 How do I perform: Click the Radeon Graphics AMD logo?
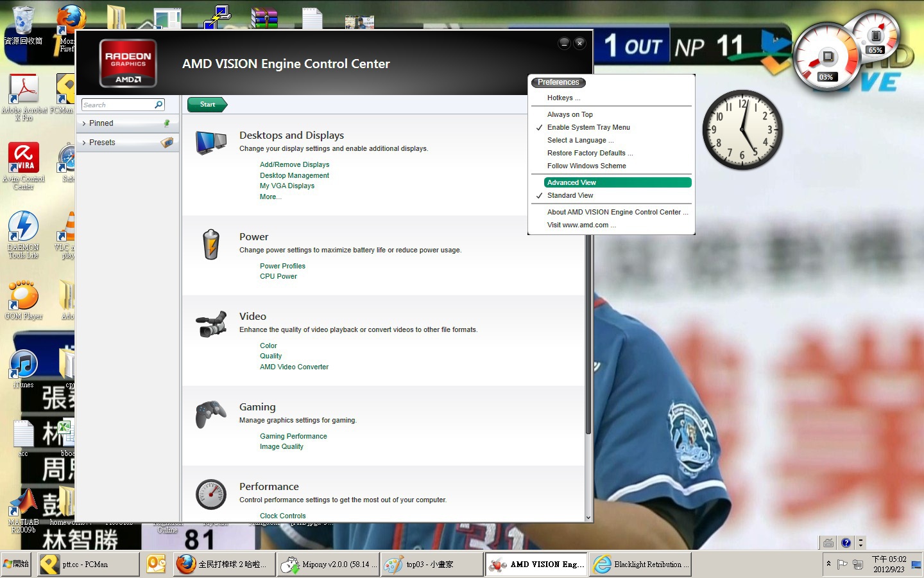[128, 63]
